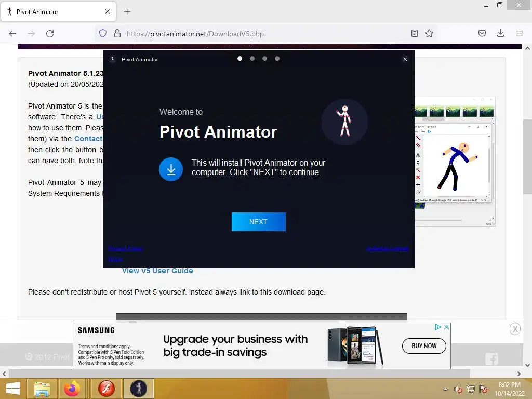Open the Firefox downloads panel
This screenshot has height=399, width=532.
point(500,33)
